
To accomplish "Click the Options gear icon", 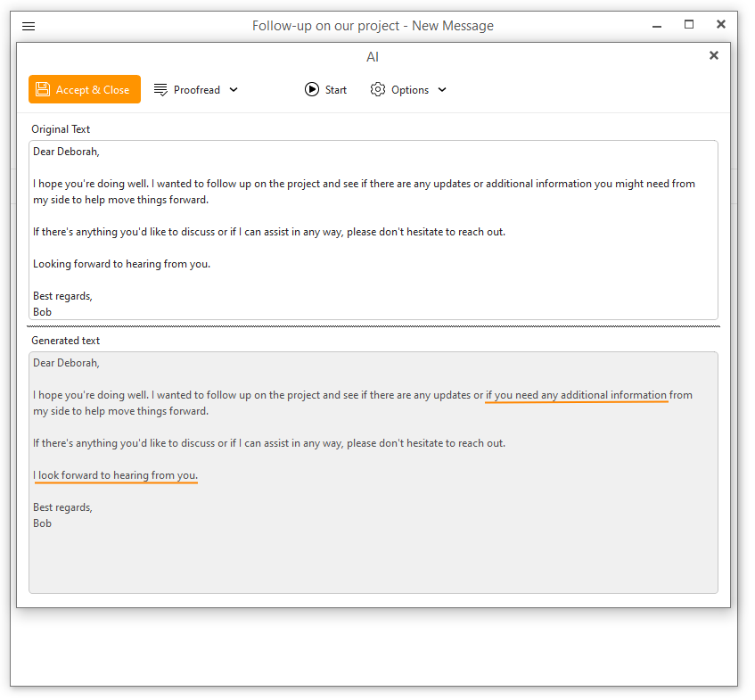I will tap(378, 89).
